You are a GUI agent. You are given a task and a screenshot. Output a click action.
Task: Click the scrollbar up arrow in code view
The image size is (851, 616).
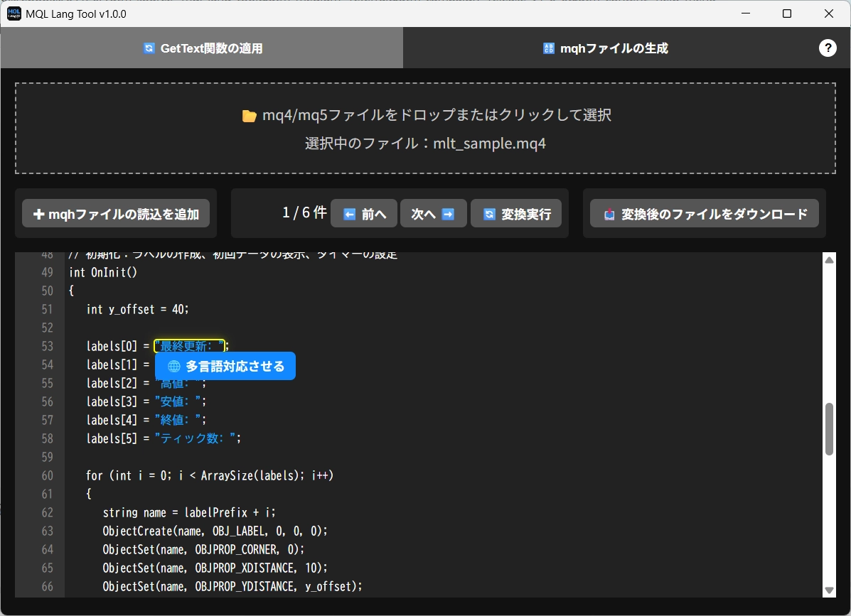(829, 261)
